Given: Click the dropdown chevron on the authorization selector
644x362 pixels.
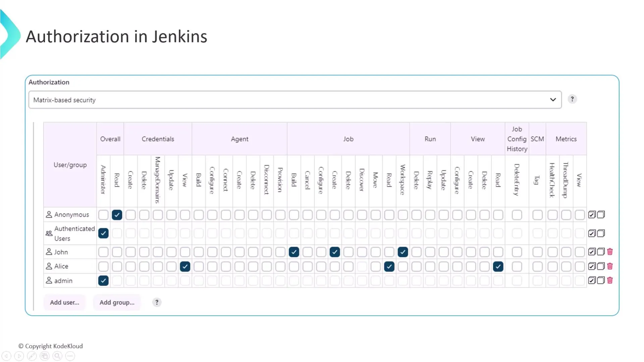Looking at the screenshot, I should [x=552, y=100].
